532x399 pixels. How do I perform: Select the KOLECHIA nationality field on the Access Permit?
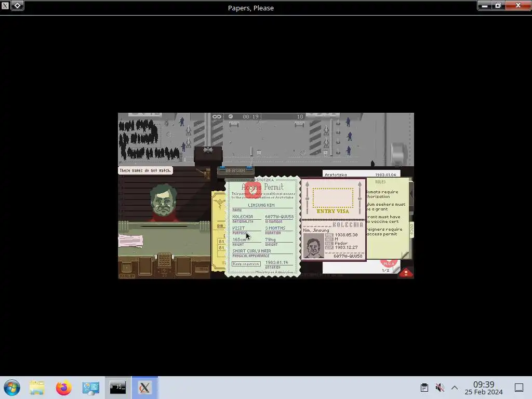pos(243,217)
